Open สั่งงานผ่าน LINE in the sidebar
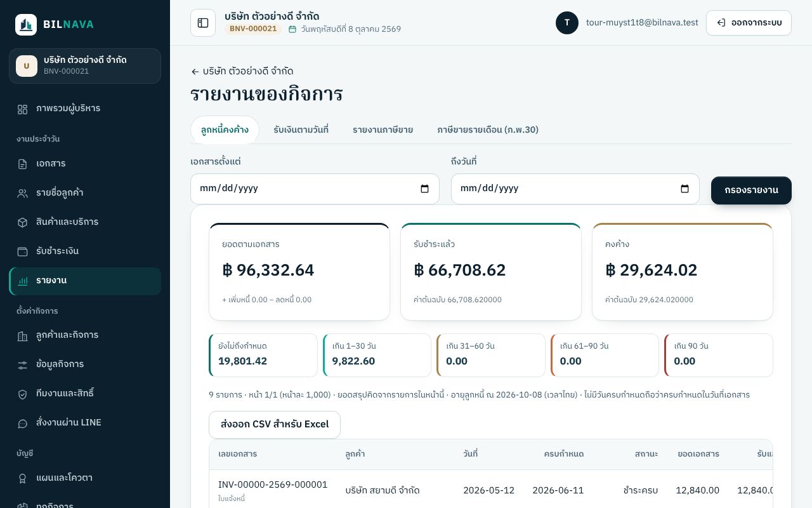The width and height of the screenshot is (812, 508). [85, 424]
